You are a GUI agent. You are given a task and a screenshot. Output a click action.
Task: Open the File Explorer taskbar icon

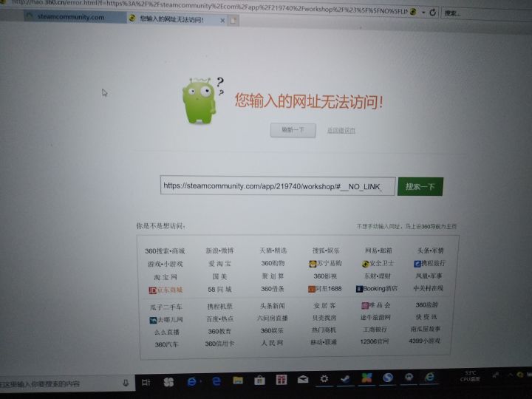[x=238, y=381]
